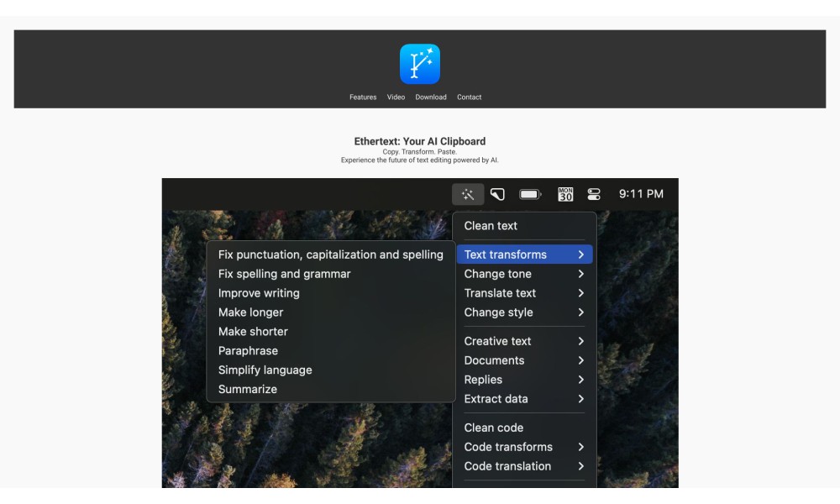Expand the chevron beside Extract data
This screenshot has width=840, height=504.
click(580, 399)
